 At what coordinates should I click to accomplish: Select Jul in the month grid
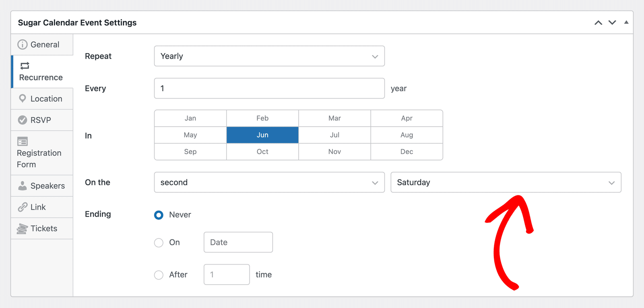(334, 135)
